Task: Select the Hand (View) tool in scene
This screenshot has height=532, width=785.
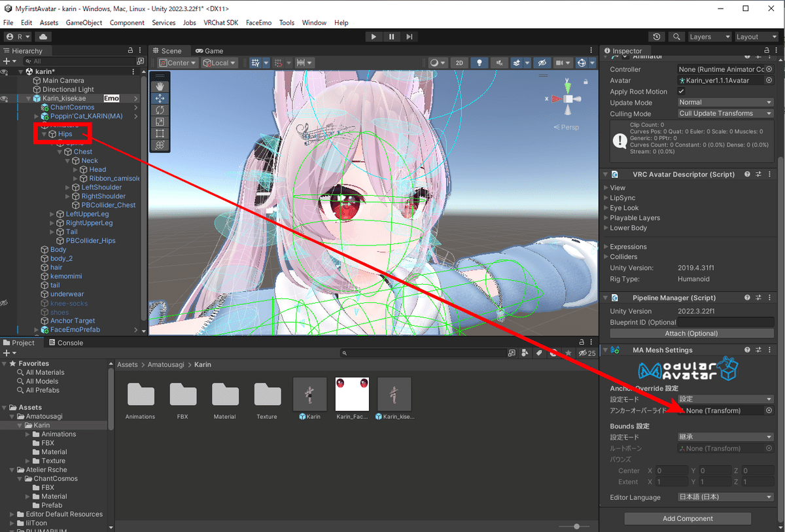Action: (x=160, y=86)
